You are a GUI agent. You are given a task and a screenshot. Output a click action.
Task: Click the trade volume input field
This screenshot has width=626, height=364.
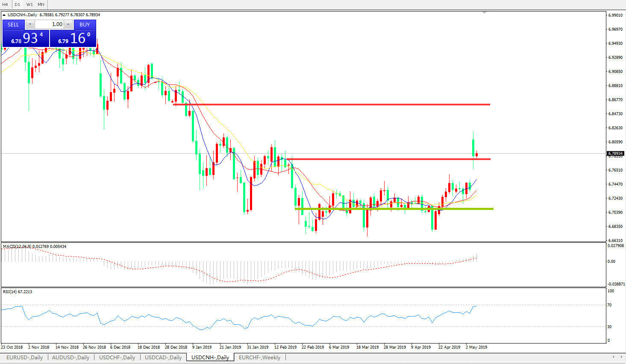click(x=49, y=24)
